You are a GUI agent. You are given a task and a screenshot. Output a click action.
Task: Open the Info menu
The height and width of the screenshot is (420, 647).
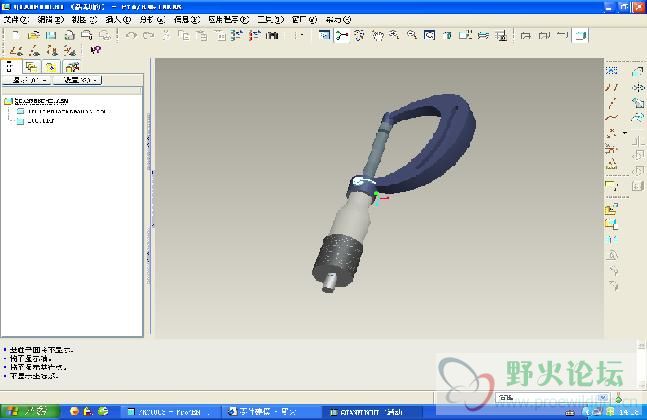pyautogui.click(x=187, y=19)
